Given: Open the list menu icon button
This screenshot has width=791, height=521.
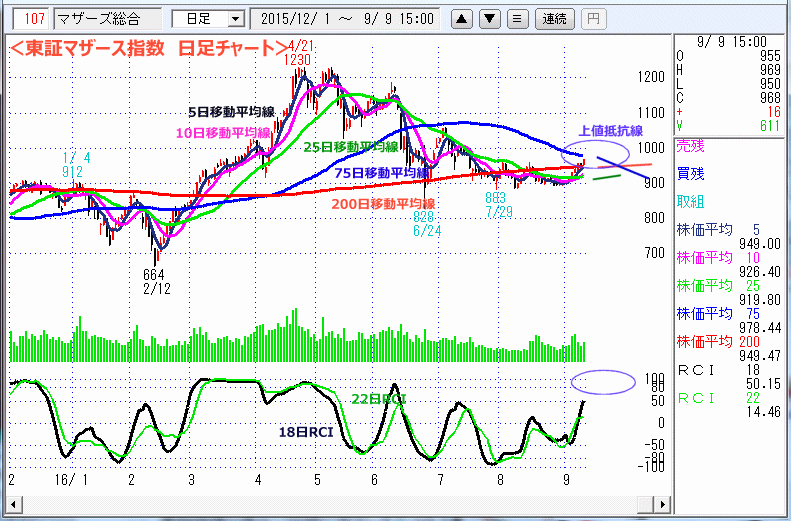Looking at the screenshot, I should coord(516,18).
